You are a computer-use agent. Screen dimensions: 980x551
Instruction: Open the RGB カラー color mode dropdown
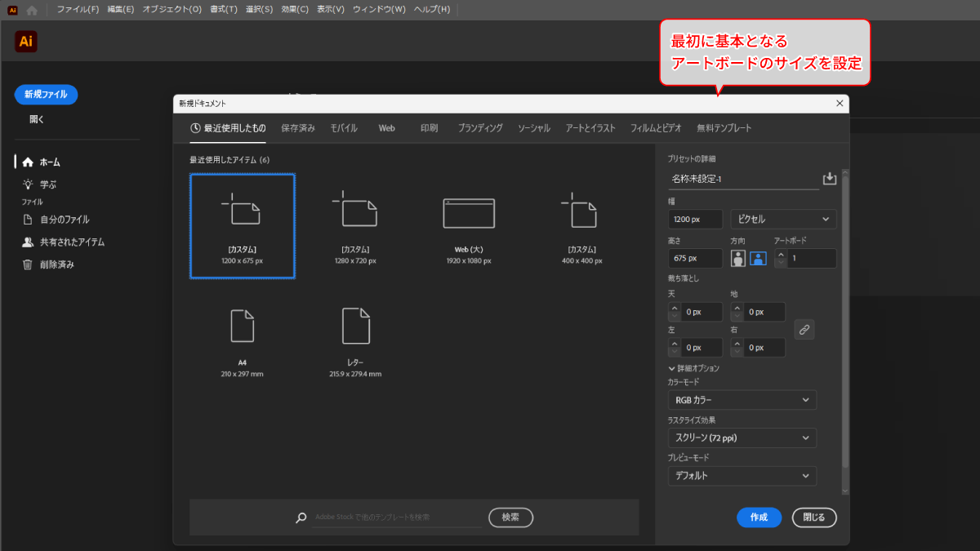742,400
